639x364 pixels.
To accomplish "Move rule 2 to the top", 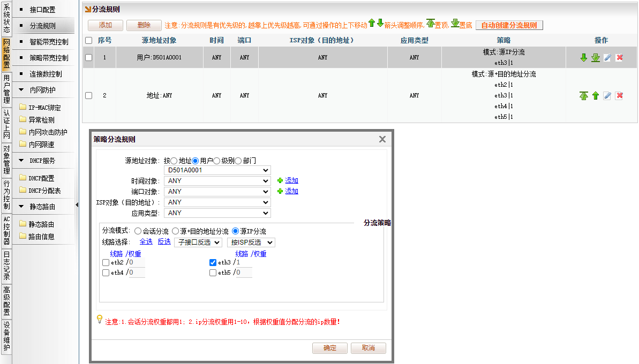I will [584, 96].
